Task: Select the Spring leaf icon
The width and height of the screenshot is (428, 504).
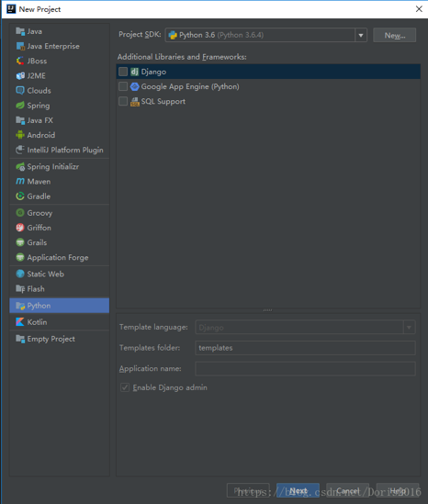Action: pyautogui.click(x=20, y=105)
